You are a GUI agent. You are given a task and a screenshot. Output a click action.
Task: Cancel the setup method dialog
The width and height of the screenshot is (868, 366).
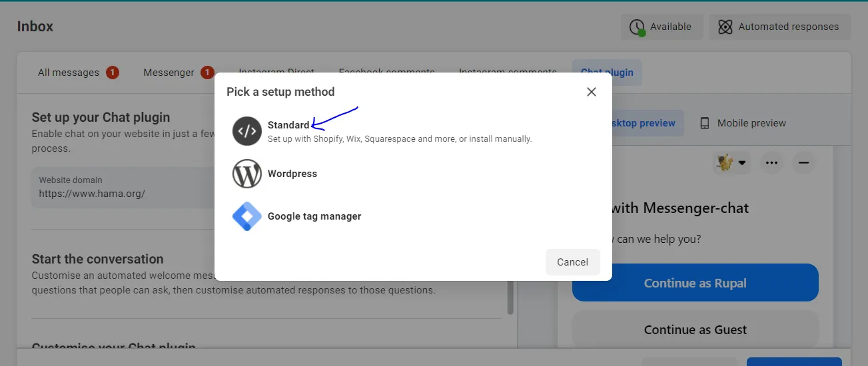[x=572, y=262]
